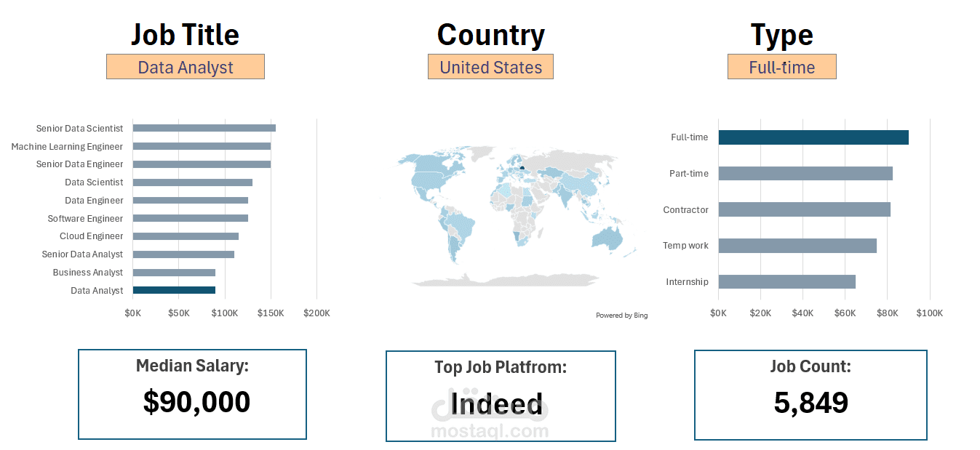Viewport: 980px width, 450px height.
Task: Toggle the United States country filter
Action: (x=490, y=66)
